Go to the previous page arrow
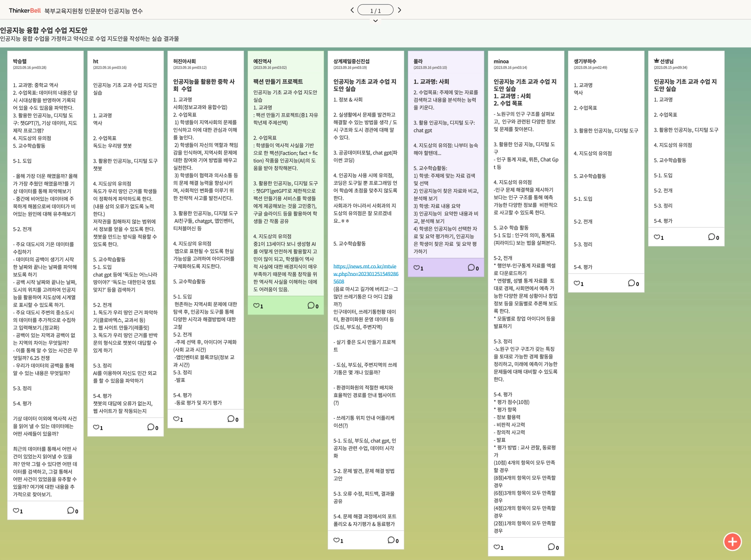751x560 pixels. [352, 10]
